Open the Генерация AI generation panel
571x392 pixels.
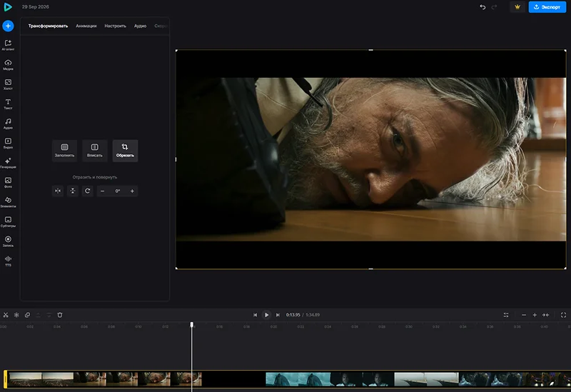tap(8, 163)
